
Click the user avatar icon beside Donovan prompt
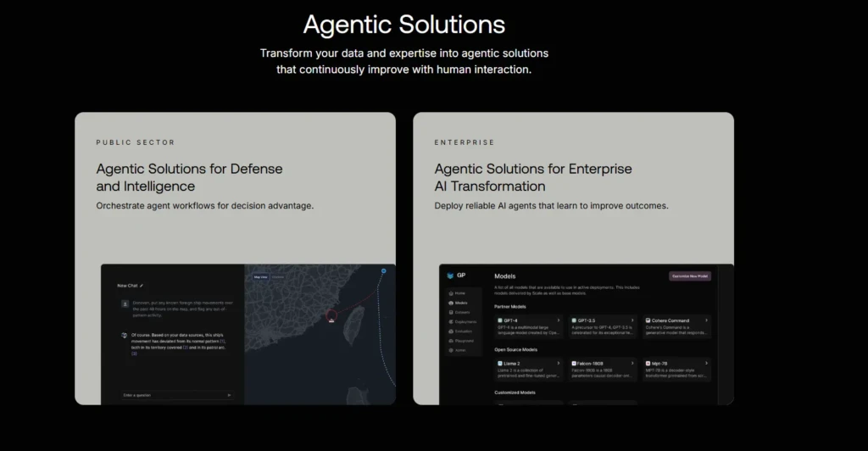[x=125, y=303]
